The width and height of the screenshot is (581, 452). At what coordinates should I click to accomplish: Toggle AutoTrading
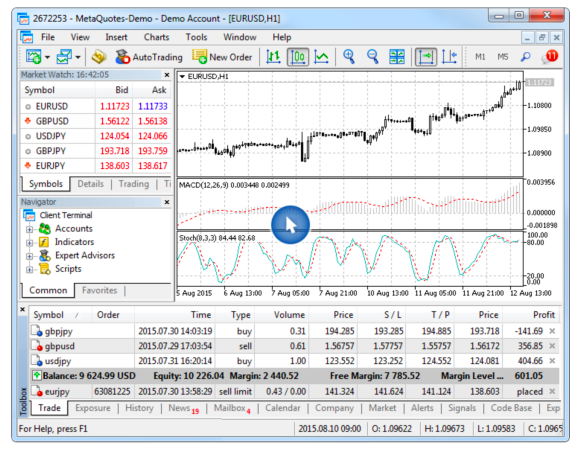[x=149, y=57]
